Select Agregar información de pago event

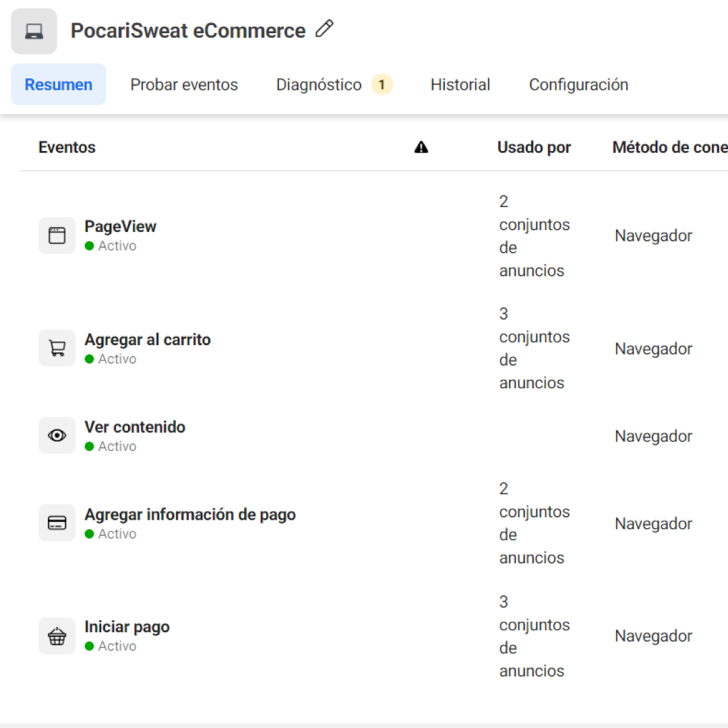pos(190,514)
